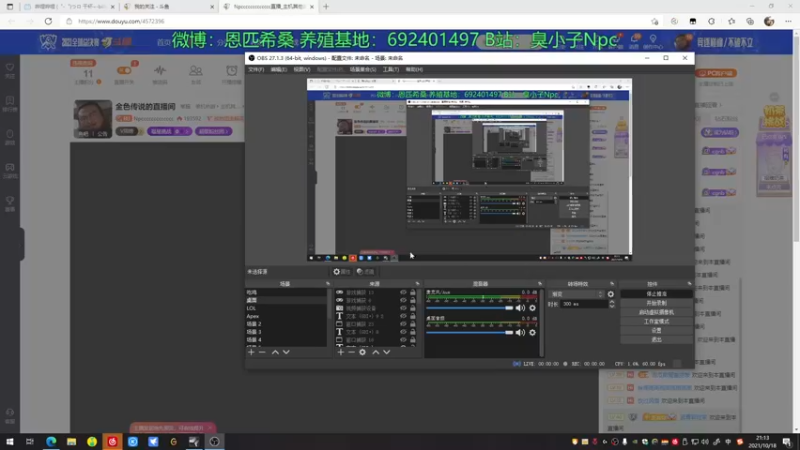Open the Filters button above sources
The height and width of the screenshot is (450, 800).
(x=365, y=272)
